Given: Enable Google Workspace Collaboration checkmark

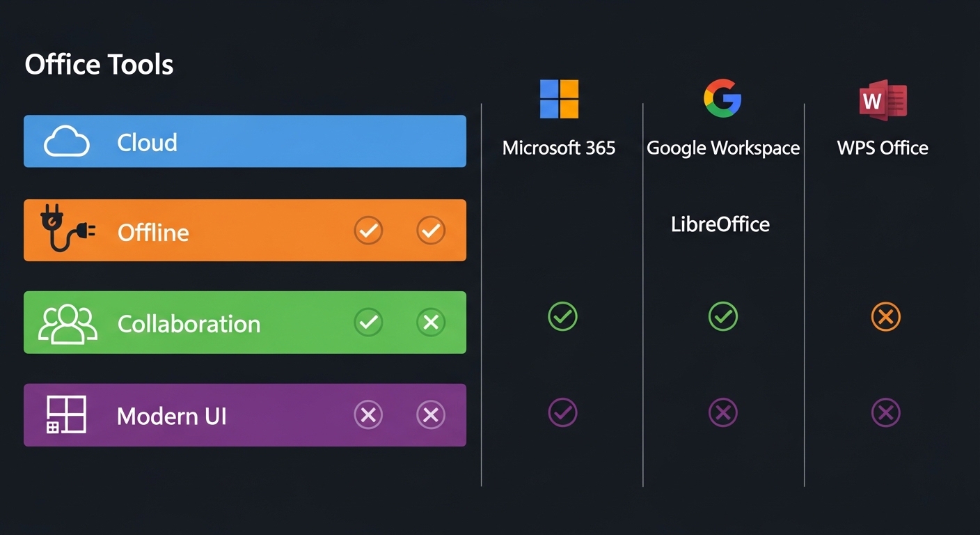Looking at the screenshot, I should (x=723, y=316).
